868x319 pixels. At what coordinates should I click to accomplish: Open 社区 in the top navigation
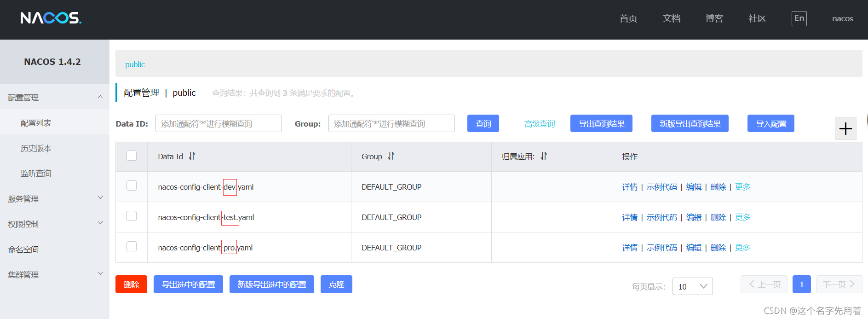coord(757,18)
